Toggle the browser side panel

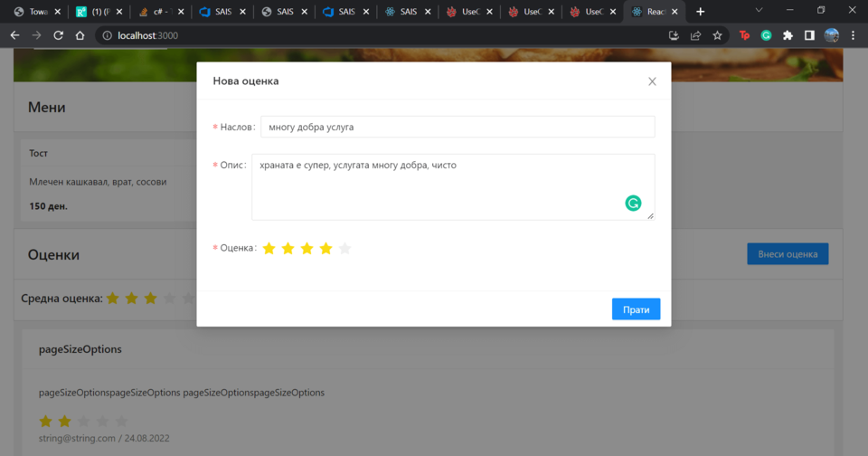809,35
